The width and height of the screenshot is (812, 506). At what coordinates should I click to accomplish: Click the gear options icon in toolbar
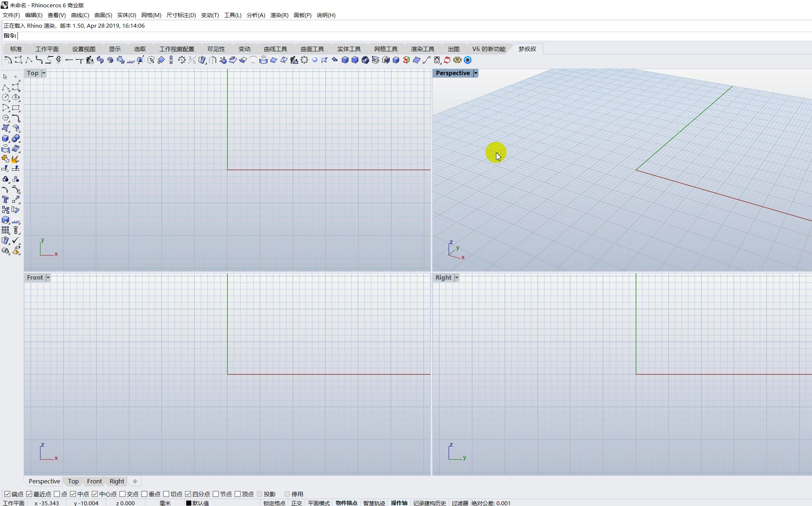pyautogui.click(x=457, y=60)
